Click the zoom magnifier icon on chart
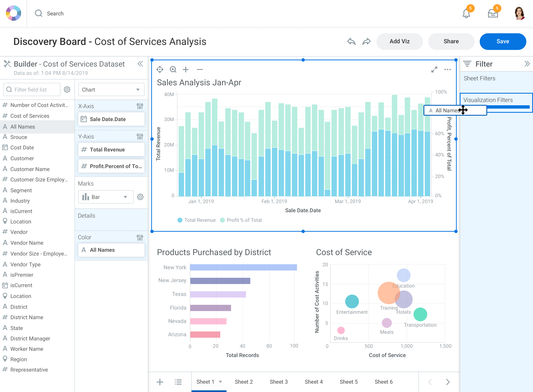Image resolution: width=533 pixels, height=392 pixels. click(173, 69)
